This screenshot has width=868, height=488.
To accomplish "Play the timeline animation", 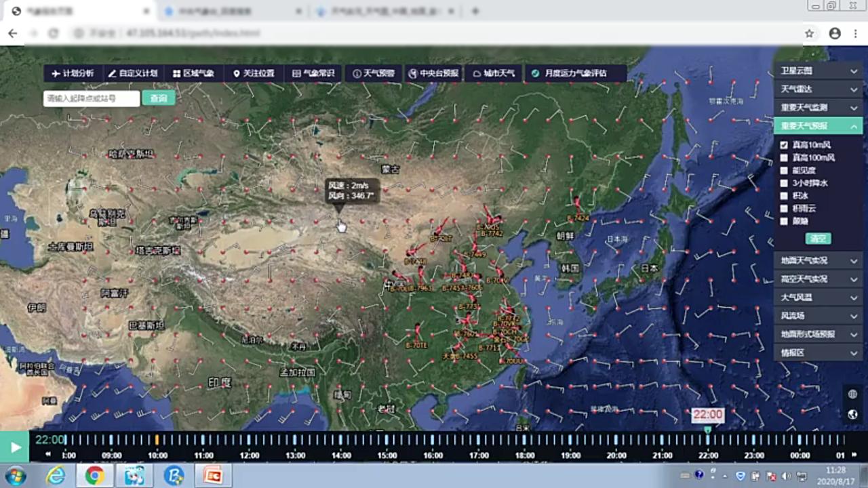I will 14,447.
